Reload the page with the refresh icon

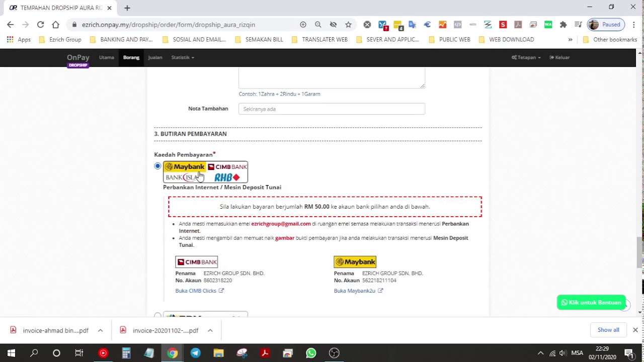[40, 24]
